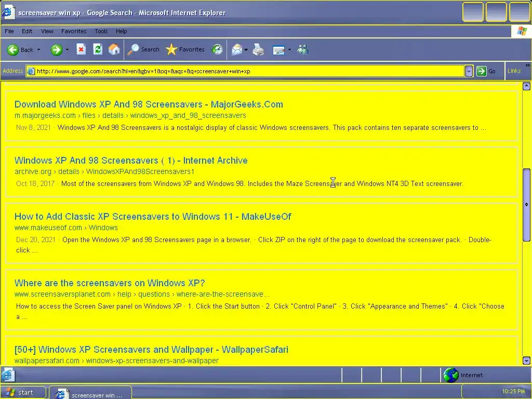Click the 'Nov 8, 2021' date text

[x=33, y=128]
